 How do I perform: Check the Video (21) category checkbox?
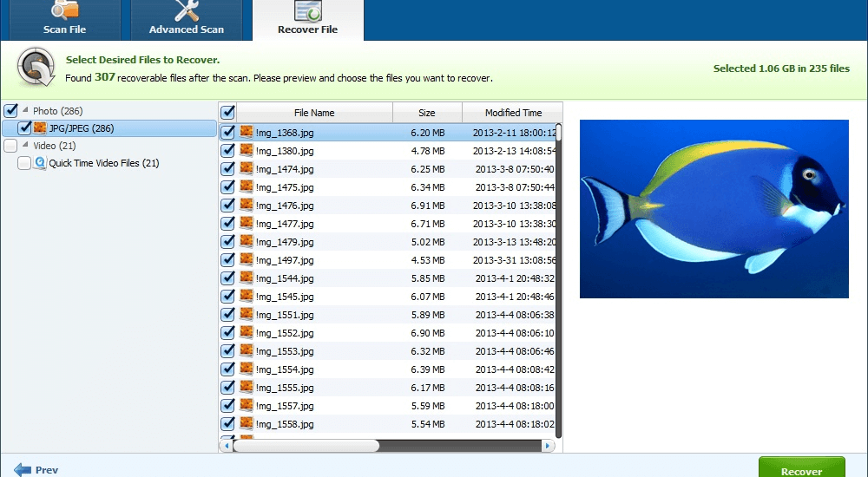[x=10, y=146]
